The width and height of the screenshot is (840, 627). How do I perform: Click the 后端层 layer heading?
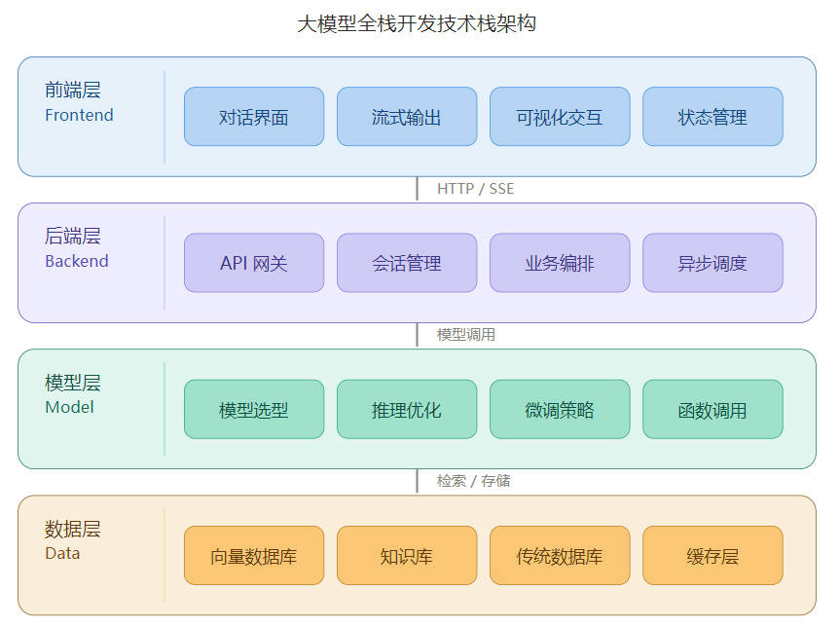[73, 236]
